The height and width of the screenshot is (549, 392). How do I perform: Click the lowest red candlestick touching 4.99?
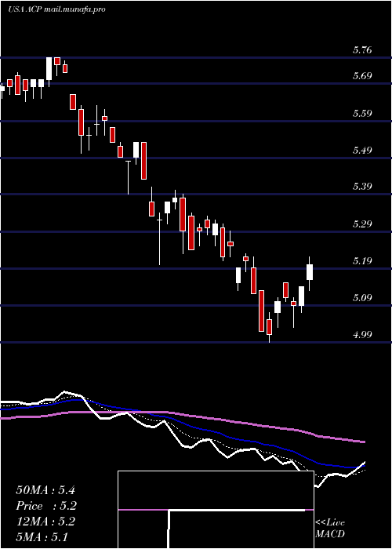pos(269,327)
